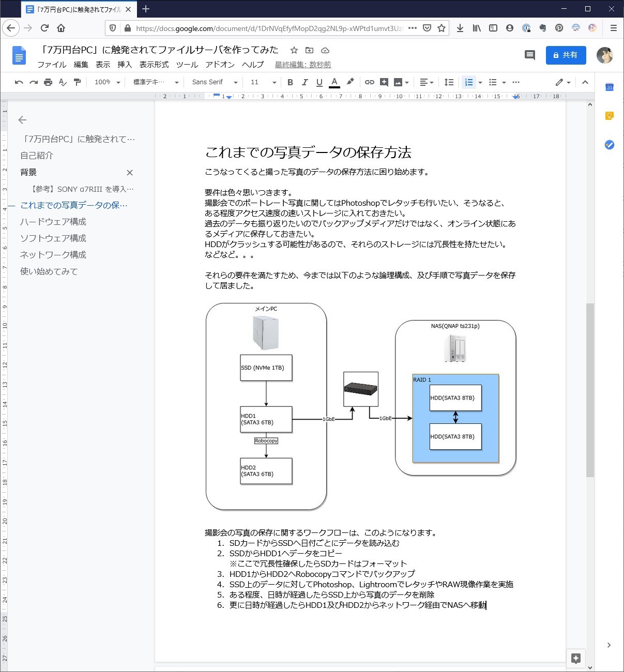
Task: Open the text alignment dropdown
Action: click(427, 82)
